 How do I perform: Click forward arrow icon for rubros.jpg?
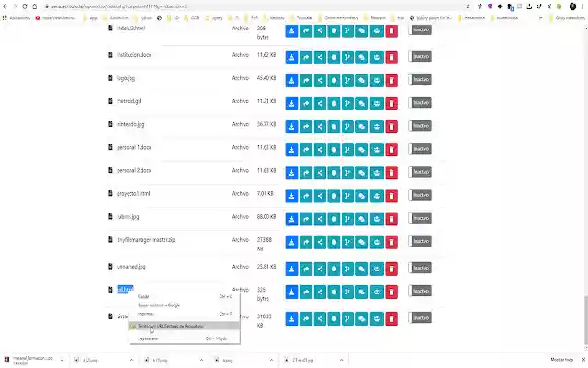pyautogui.click(x=306, y=219)
